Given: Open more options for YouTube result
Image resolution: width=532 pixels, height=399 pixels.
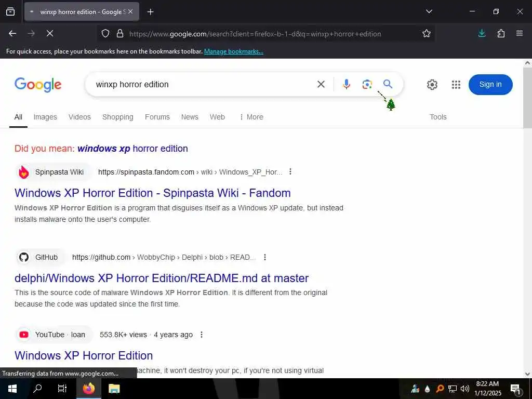Looking at the screenshot, I should click(x=201, y=335).
